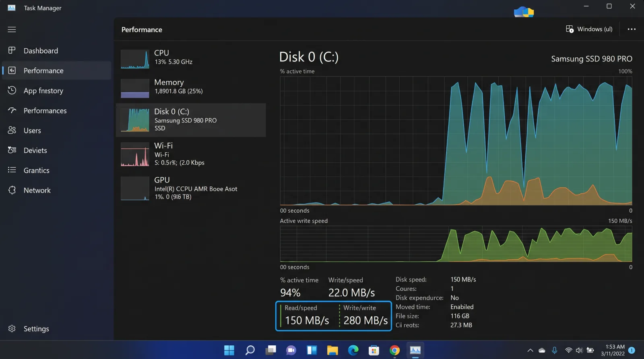The image size is (644, 359).
Task: Click the 116 GB File size value
Action: 460,316
